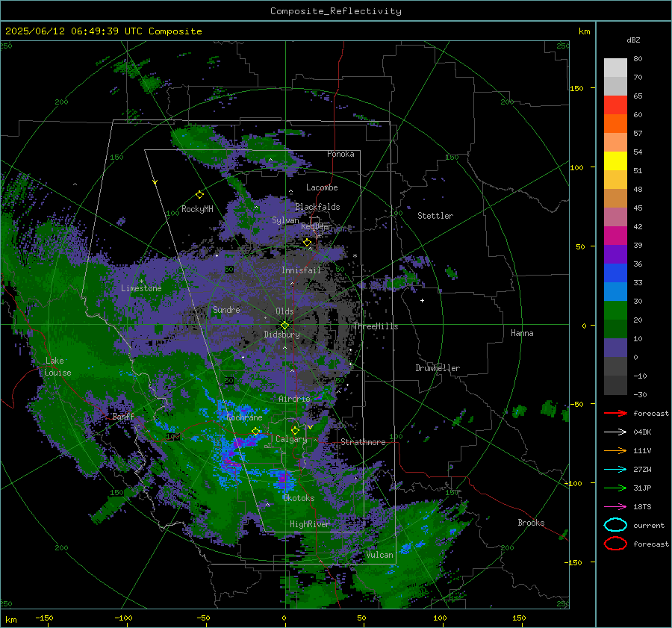Click the yellow diamond marker near Cochrane

[255, 431]
